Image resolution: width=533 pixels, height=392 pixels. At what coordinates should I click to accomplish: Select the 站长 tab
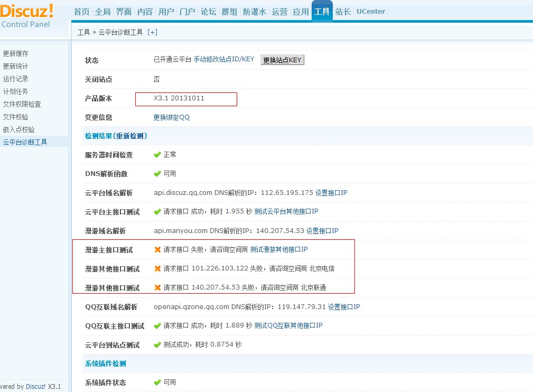coord(343,12)
